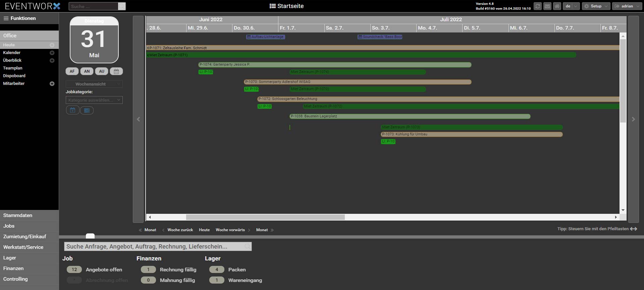Toggle the AU filter button
This screenshot has width=644, height=290.
pos(102,71)
